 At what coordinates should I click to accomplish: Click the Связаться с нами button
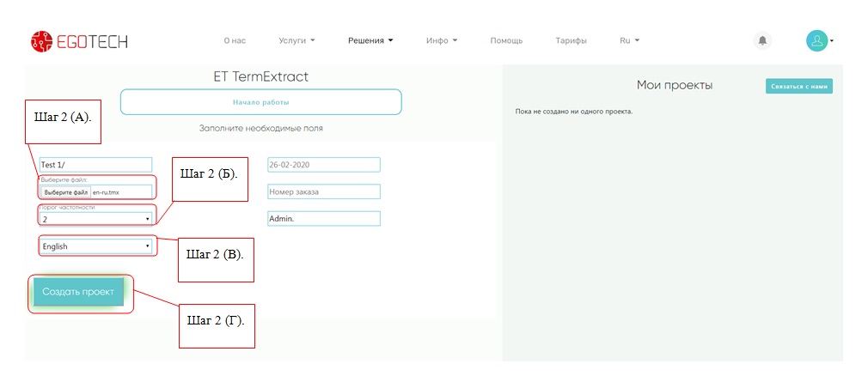point(798,87)
